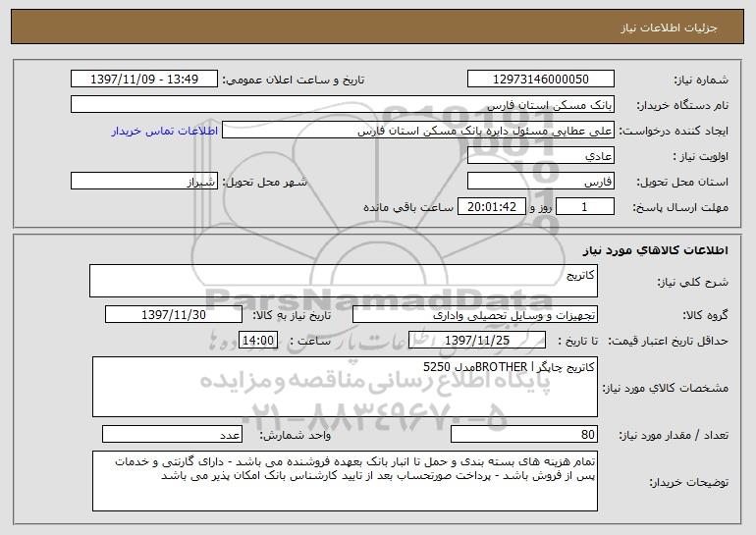Click the شماره نیاز field 12973146000050
The image size is (756, 535).
tap(540, 80)
